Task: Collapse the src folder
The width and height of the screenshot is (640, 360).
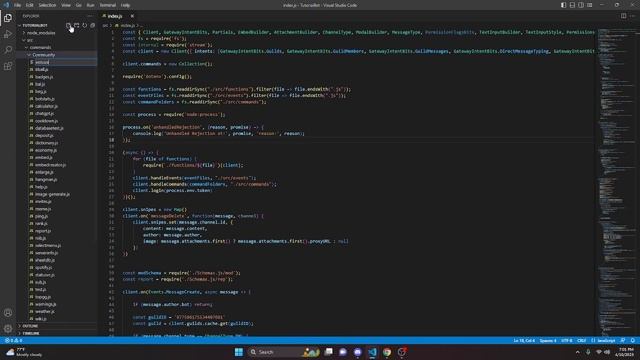Action: (56, 40)
